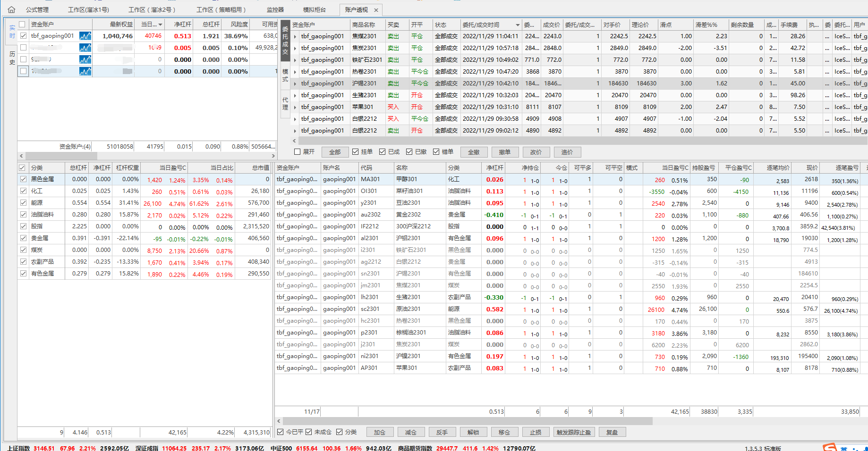Click the 触发跟踪止盈 button
This screenshot has width=868, height=451.
[x=573, y=432]
